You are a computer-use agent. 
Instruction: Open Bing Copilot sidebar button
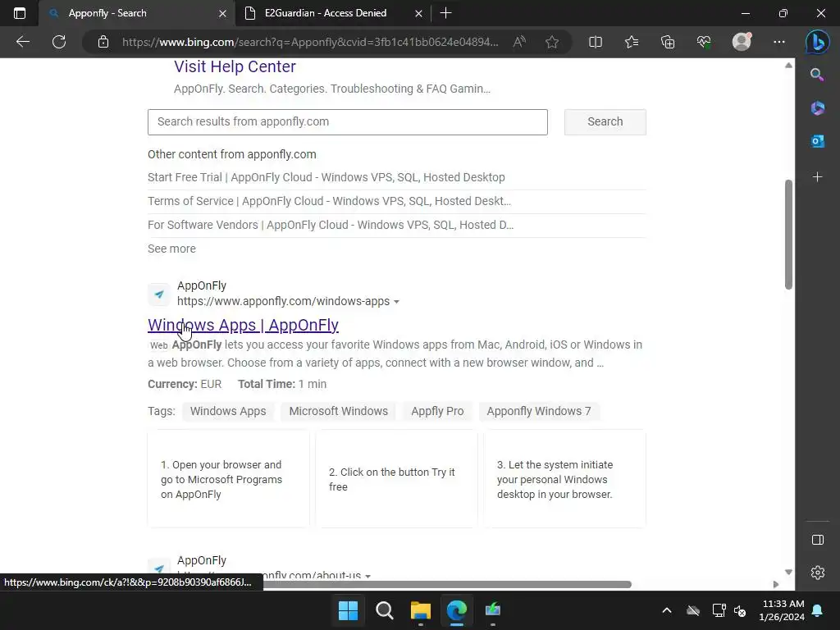coord(818,43)
